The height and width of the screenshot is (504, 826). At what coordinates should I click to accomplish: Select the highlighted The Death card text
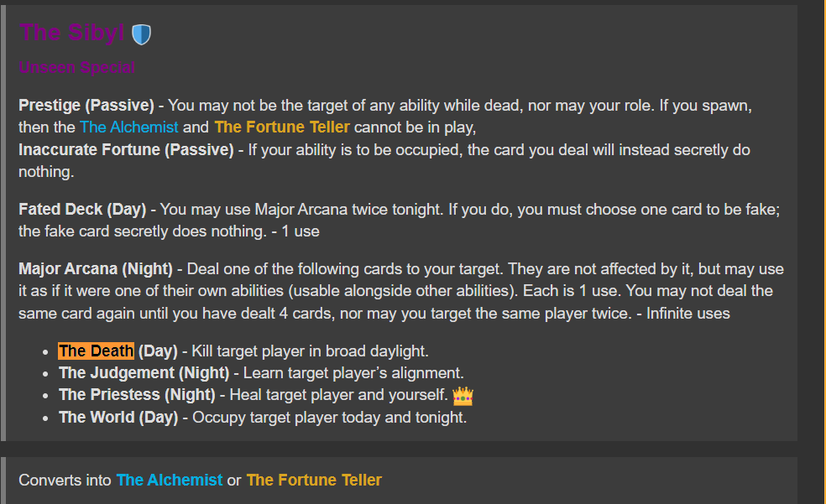[96, 351]
